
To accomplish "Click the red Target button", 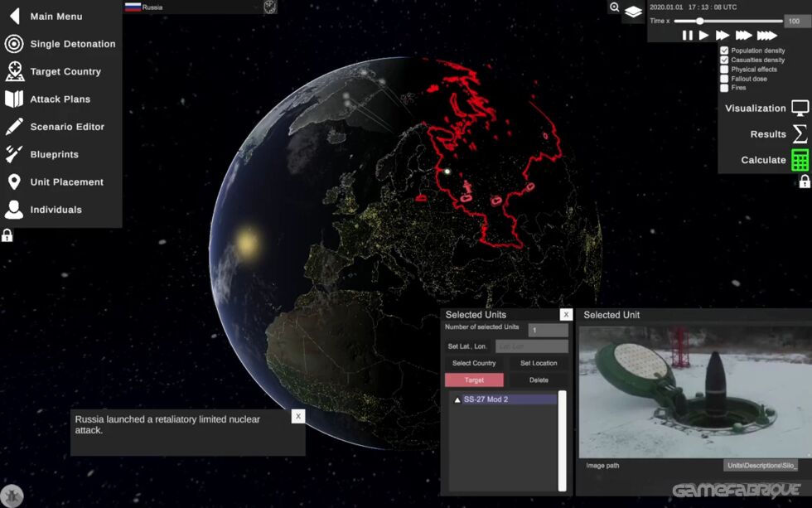I will tap(474, 380).
